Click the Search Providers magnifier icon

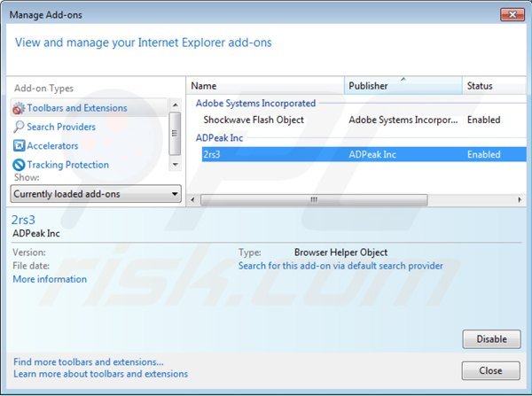tap(19, 128)
